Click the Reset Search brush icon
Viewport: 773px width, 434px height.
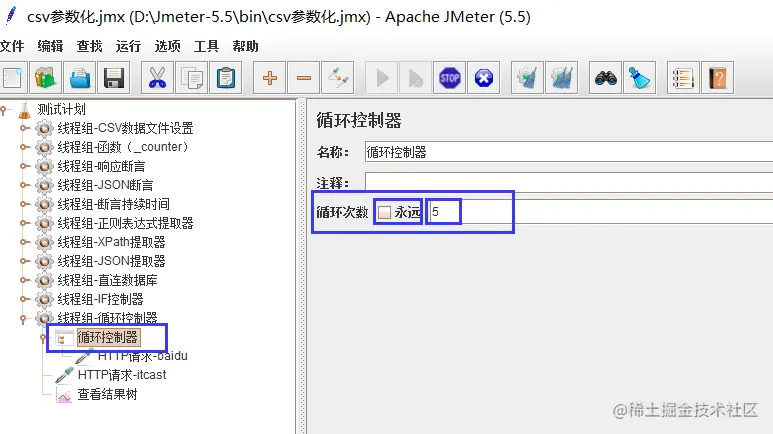pyautogui.click(x=639, y=78)
